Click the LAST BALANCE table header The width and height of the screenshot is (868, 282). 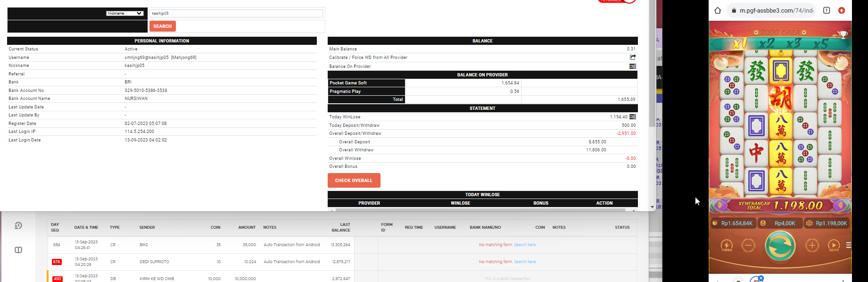coord(341,227)
